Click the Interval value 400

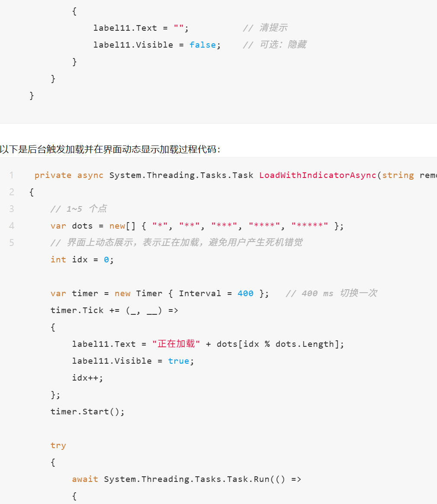pos(245,294)
